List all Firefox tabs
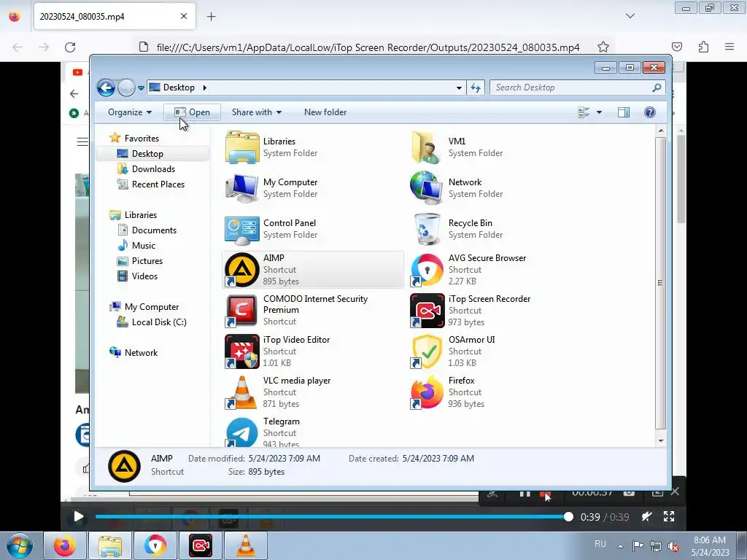The height and width of the screenshot is (560, 747). 630,16
